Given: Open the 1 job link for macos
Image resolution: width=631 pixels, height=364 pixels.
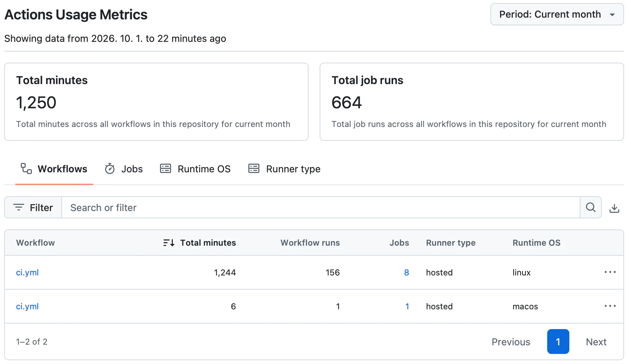Looking at the screenshot, I should coord(407,307).
